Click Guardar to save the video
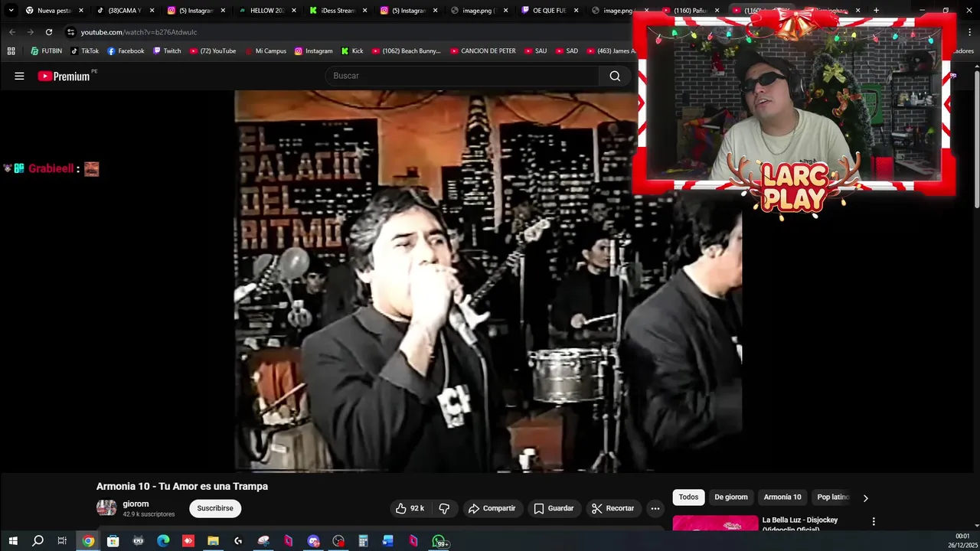 coord(554,508)
